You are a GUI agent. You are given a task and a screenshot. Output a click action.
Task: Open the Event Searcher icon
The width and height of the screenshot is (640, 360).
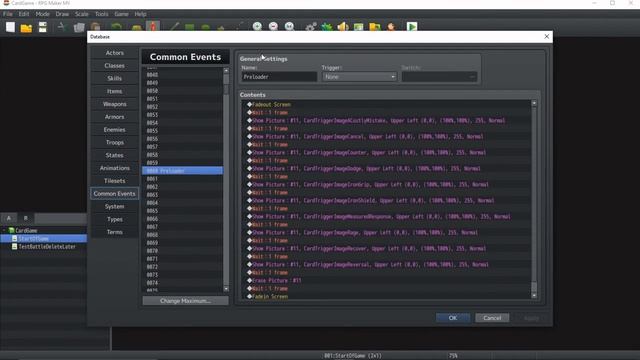[x=358, y=27]
